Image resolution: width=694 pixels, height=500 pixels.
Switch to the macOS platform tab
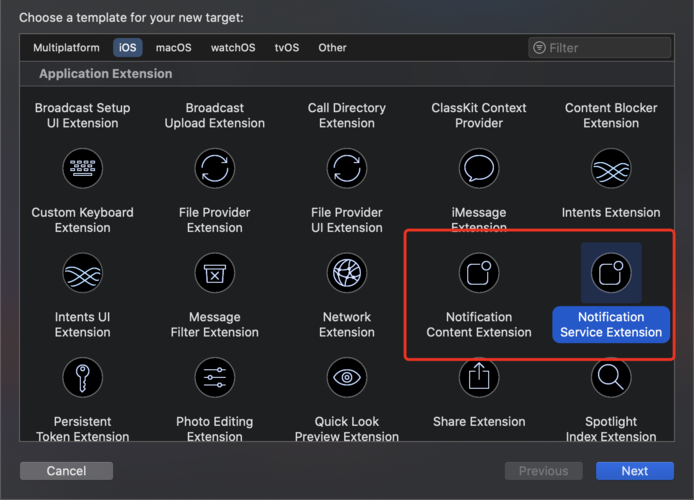pyautogui.click(x=174, y=48)
